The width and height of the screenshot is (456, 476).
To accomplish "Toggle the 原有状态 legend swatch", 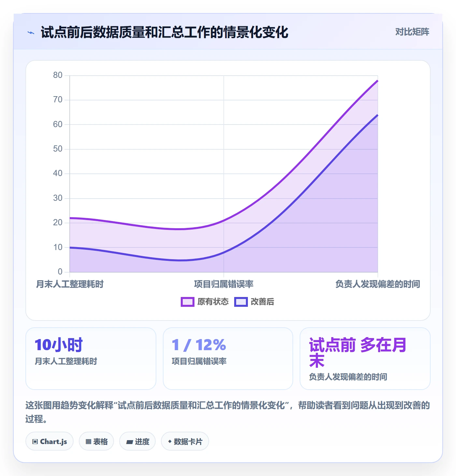I will coord(187,302).
